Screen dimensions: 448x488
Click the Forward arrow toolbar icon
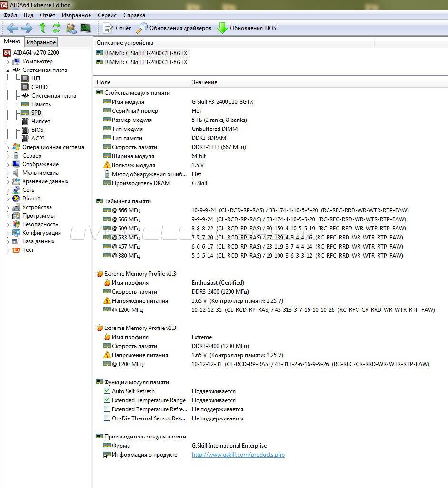click(27, 28)
